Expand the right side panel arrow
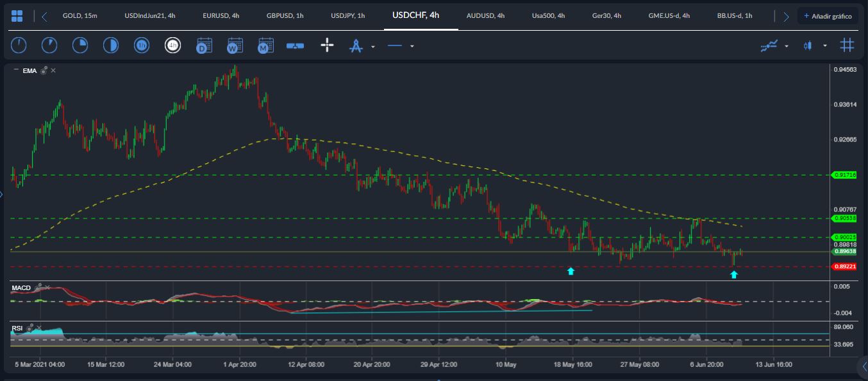Viewport: 868px width, 381px height. point(863,366)
